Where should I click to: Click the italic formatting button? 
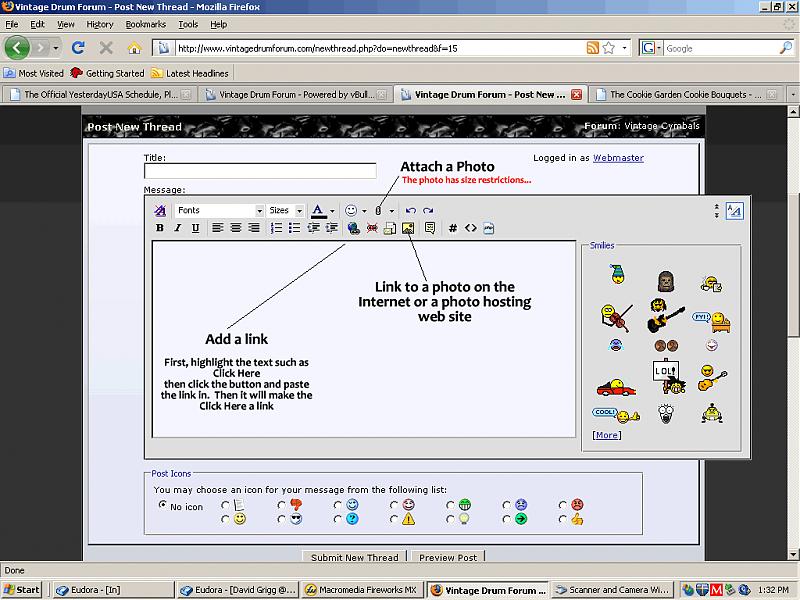pos(178,228)
